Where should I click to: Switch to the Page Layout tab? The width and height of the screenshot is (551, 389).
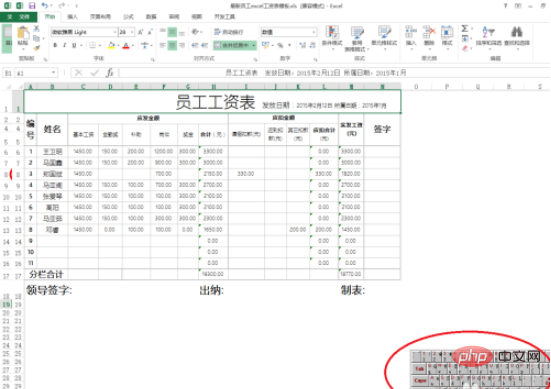pos(100,17)
